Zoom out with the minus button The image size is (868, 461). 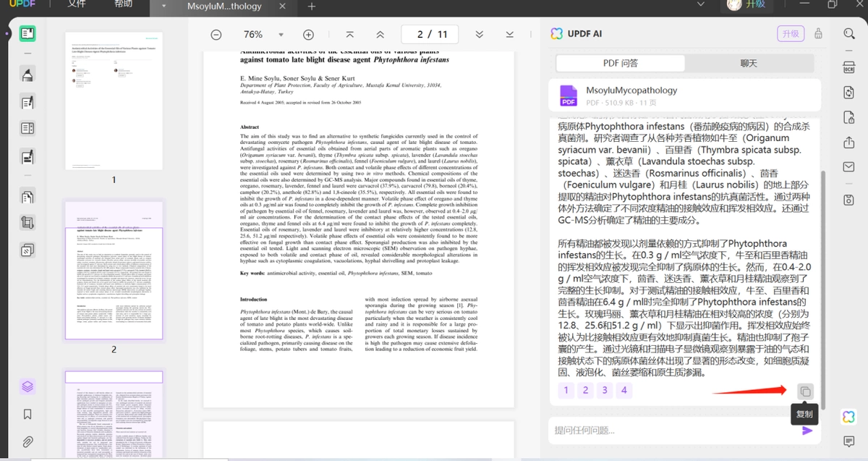[x=216, y=35]
